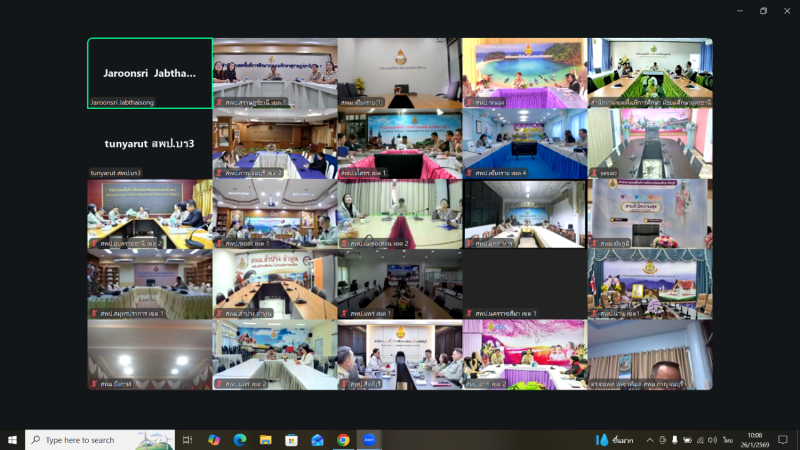
Task: Click the Windows Start button
Action: point(12,440)
